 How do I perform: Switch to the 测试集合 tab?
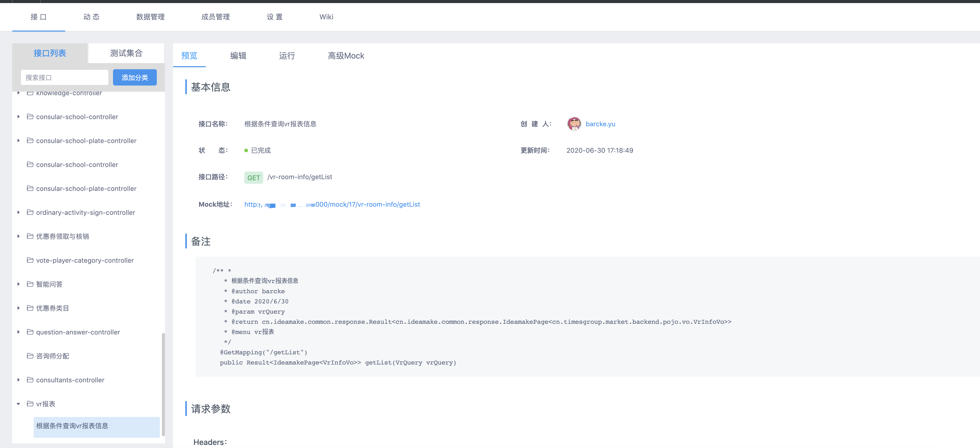pos(126,53)
